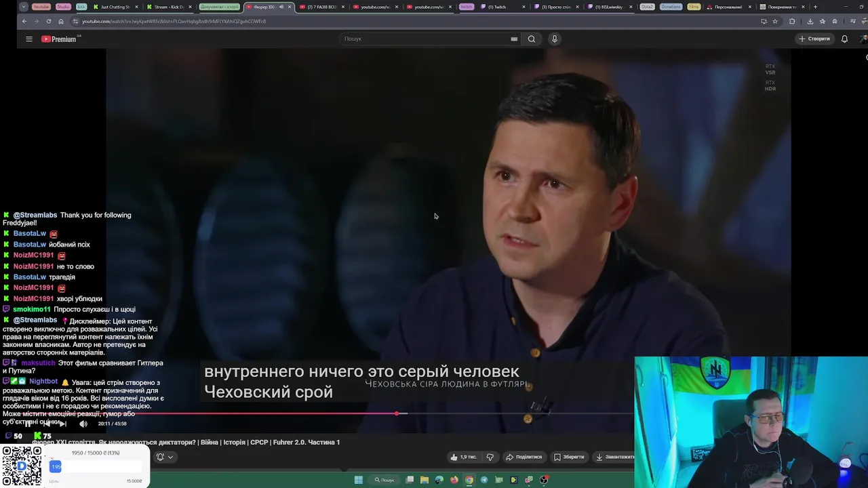Image resolution: width=868 pixels, height=488 pixels.
Task: Open the Документал і історії tab group
Action: (x=220, y=7)
